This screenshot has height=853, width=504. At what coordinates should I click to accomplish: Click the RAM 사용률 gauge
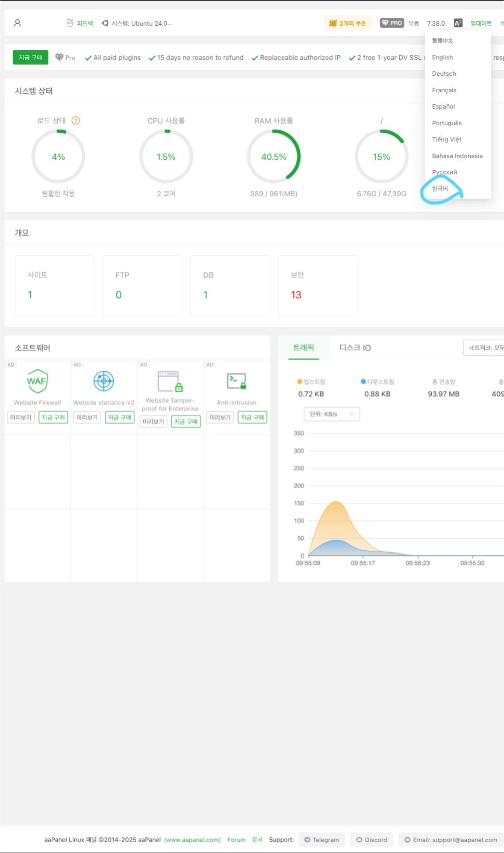coord(274,157)
